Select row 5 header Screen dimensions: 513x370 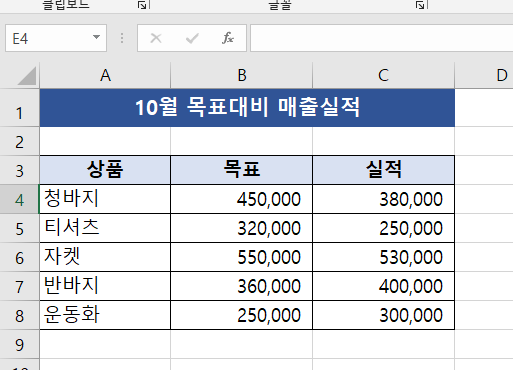coord(20,228)
